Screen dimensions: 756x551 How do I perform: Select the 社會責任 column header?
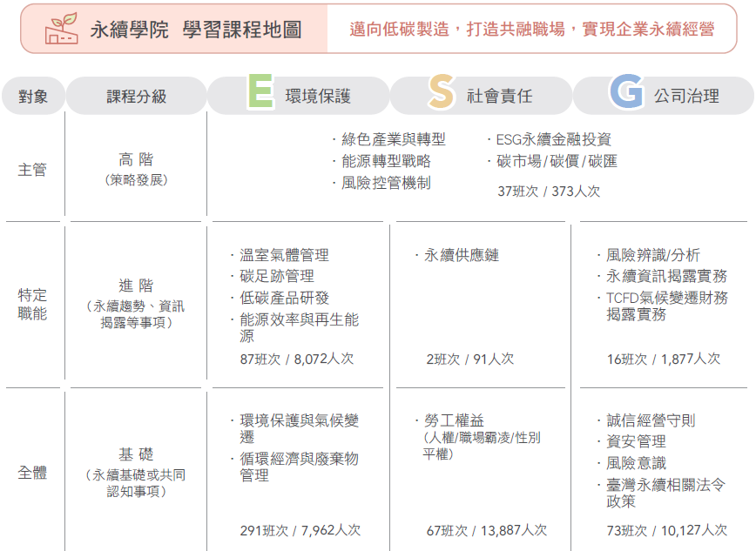click(498, 96)
